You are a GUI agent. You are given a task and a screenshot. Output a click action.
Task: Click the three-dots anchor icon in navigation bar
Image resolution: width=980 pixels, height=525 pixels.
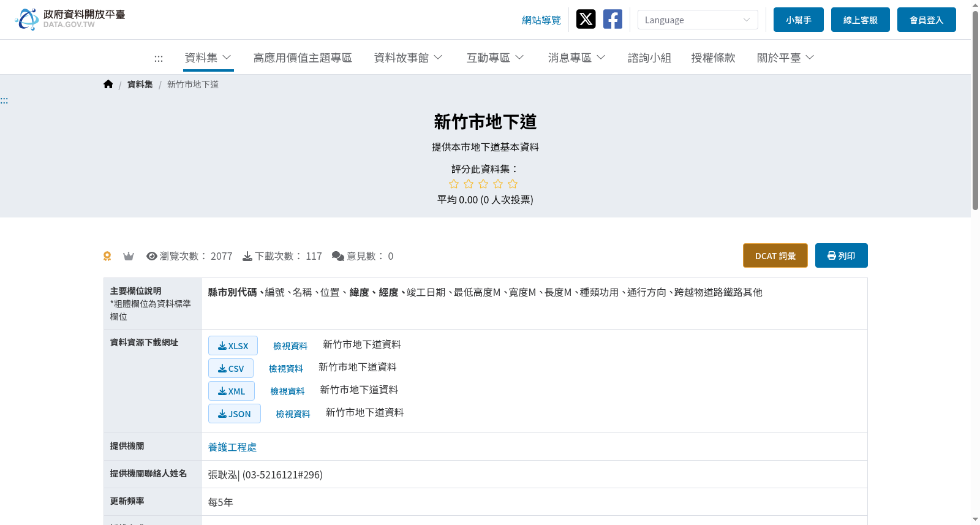click(x=159, y=58)
